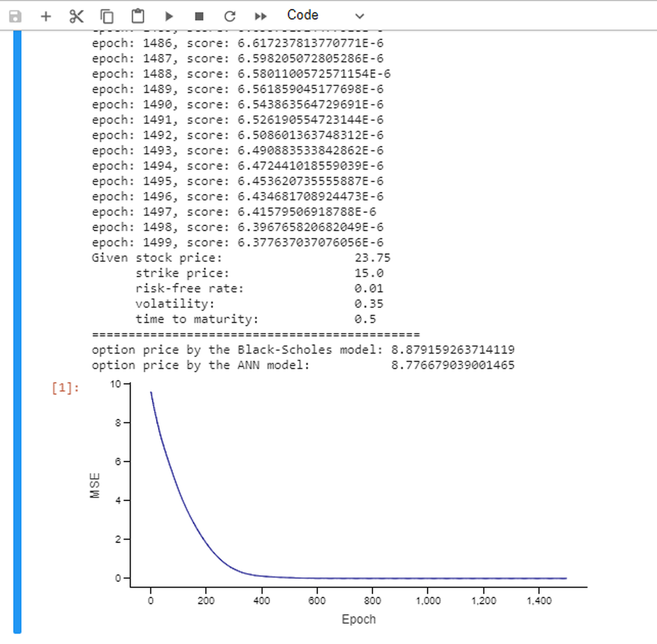The height and width of the screenshot is (644, 657).
Task: Click the epoch 1486 score line
Action: tap(238, 43)
